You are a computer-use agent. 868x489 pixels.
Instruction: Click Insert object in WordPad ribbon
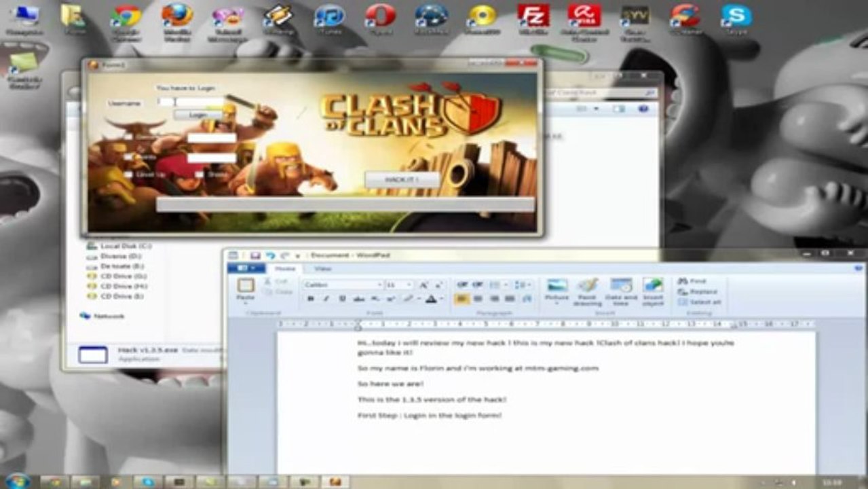(653, 291)
